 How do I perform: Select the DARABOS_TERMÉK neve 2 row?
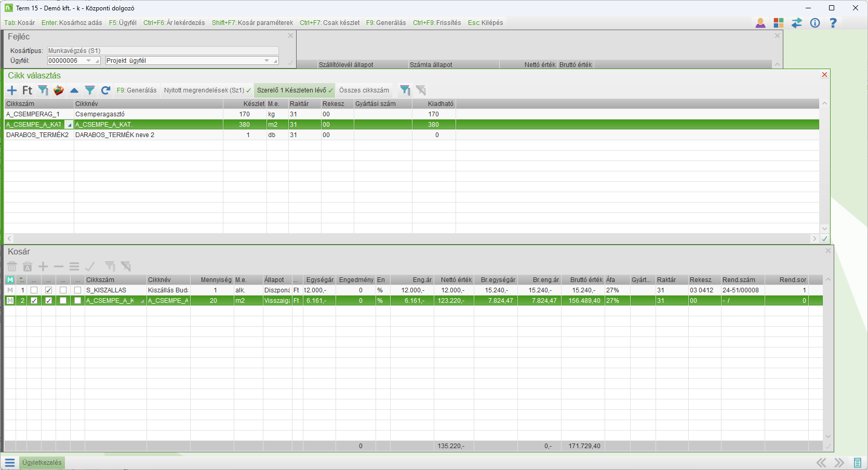click(x=412, y=135)
